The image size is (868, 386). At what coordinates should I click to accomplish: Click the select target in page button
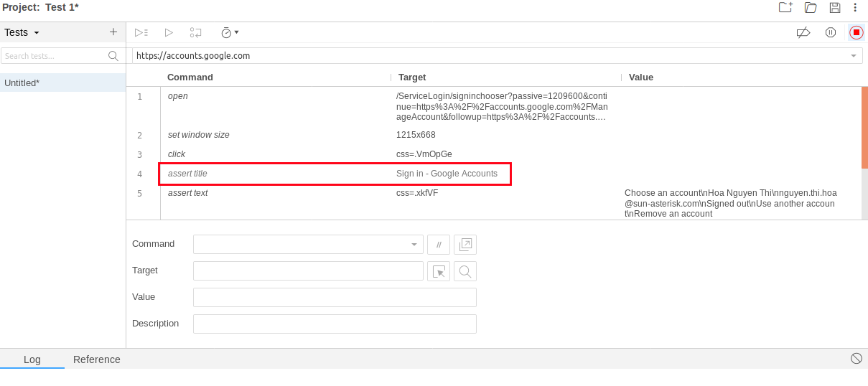[439, 271]
